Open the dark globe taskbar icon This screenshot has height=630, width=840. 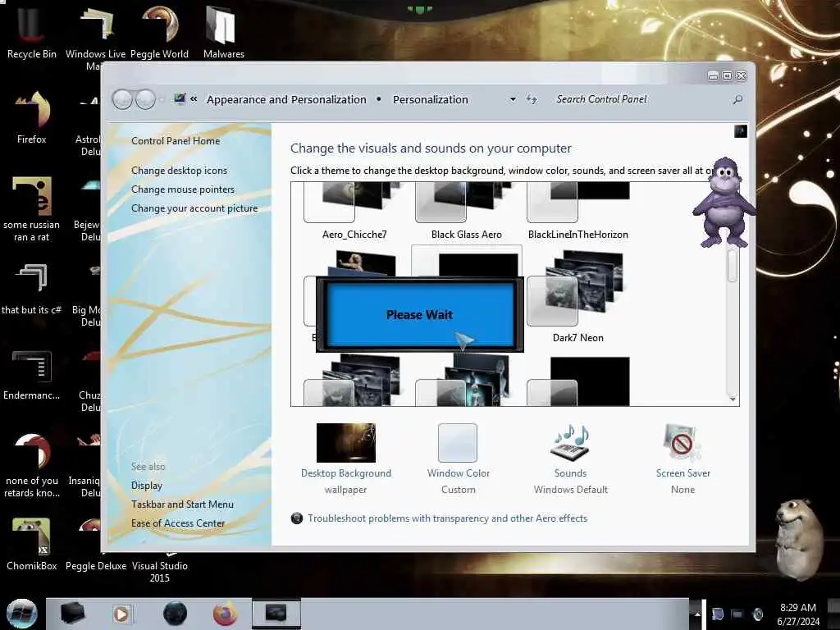pyautogui.click(x=176, y=614)
